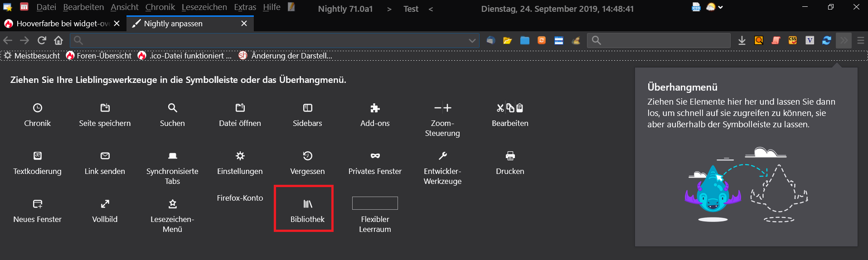Click the Entwickler-Werkzeuge wrench icon
The width and height of the screenshot is (868, 260).
click(442, 156)
